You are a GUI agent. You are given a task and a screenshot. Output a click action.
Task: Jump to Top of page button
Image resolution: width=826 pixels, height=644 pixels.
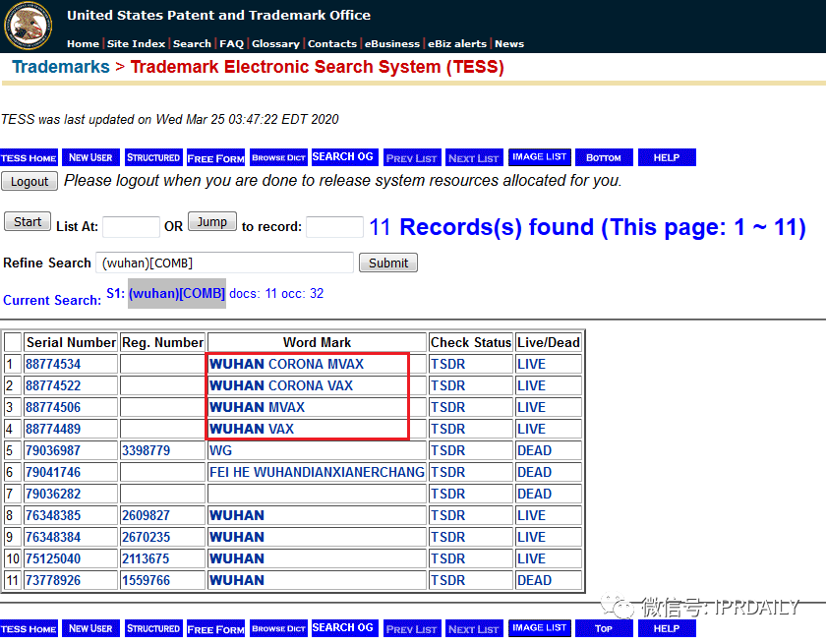tap(604, 628)
